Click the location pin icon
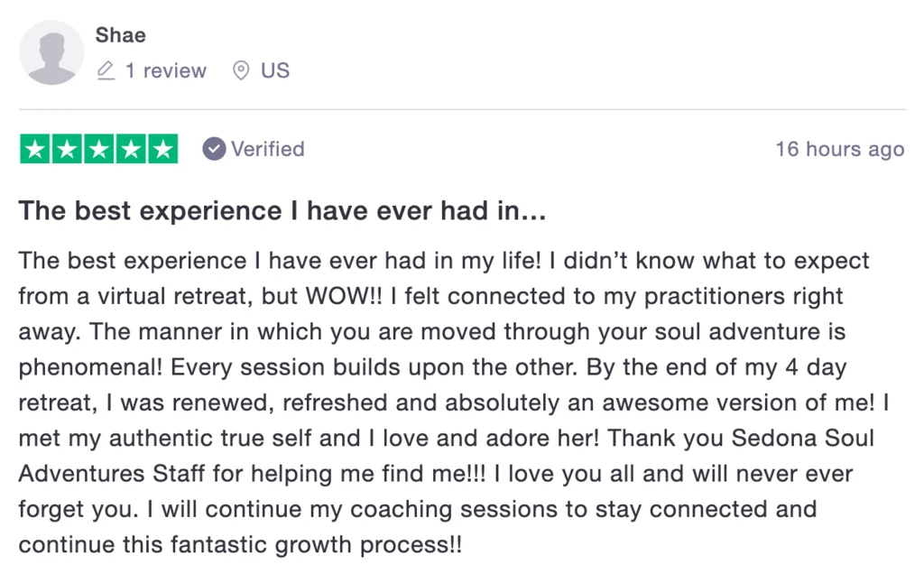The width and height of the screenshot is (924, 574). [241, 70]
